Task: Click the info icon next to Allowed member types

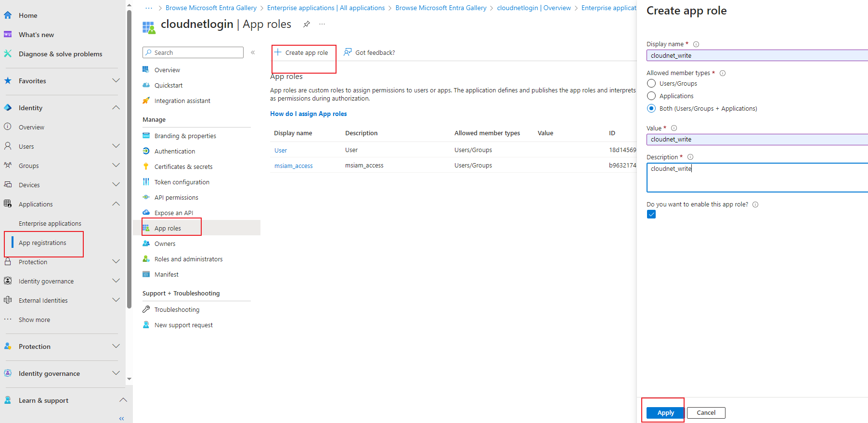Action: tap(723, 73)
